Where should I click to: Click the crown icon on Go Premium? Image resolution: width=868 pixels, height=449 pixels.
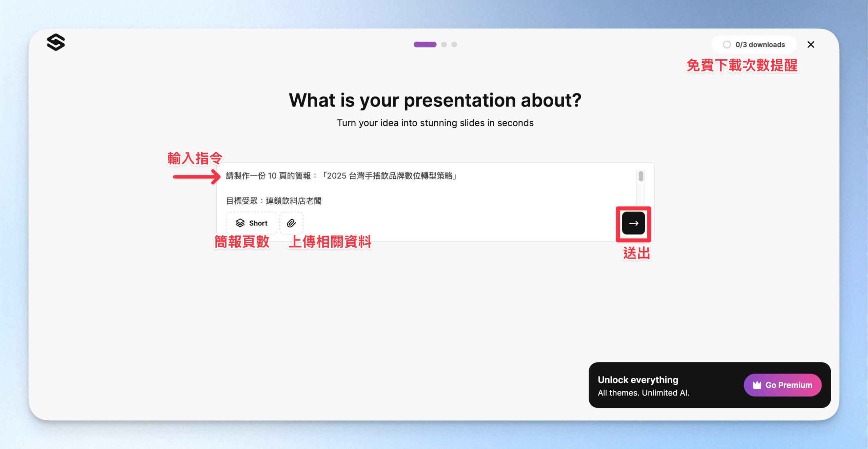[x=757, y=385]
